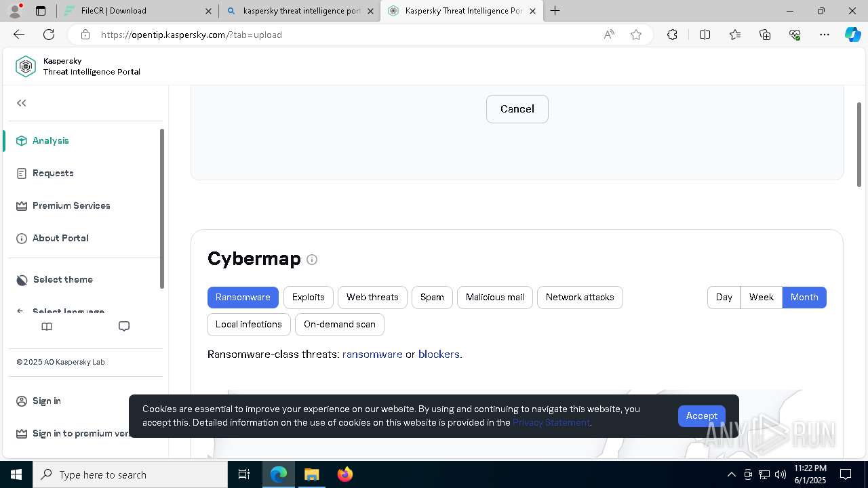Click the browser profile avatar
The height and width of the screenshot is (488, 868).
pos(14,10)
